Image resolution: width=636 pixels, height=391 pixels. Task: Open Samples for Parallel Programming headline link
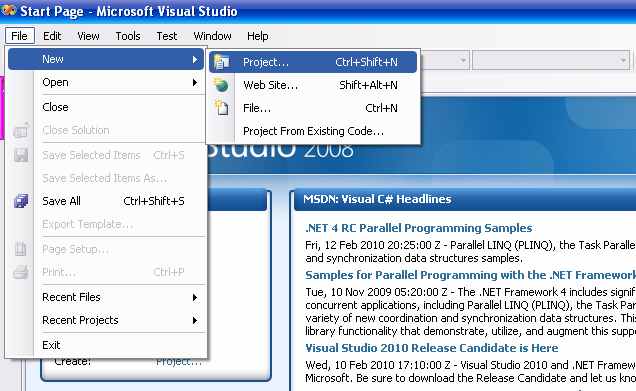tap(471, 275)
